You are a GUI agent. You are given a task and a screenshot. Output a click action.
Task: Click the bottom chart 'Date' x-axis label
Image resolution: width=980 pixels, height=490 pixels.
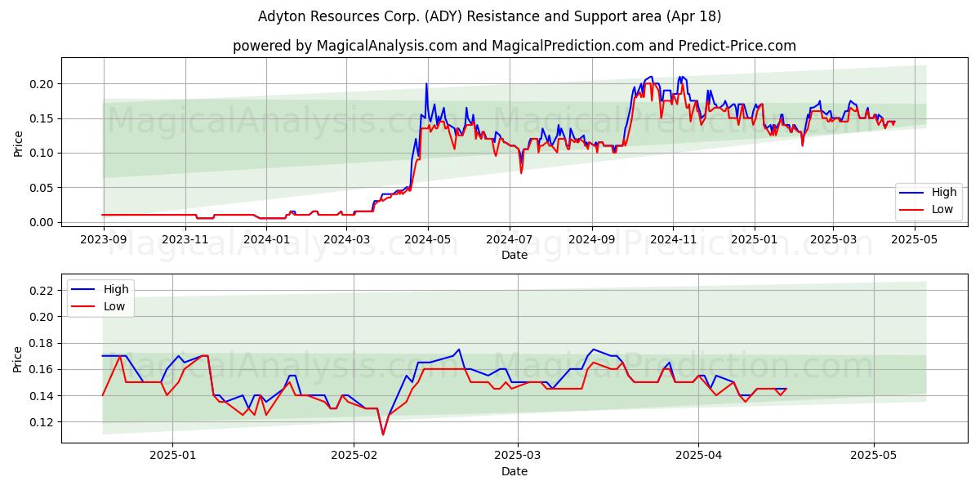[514, 471]
